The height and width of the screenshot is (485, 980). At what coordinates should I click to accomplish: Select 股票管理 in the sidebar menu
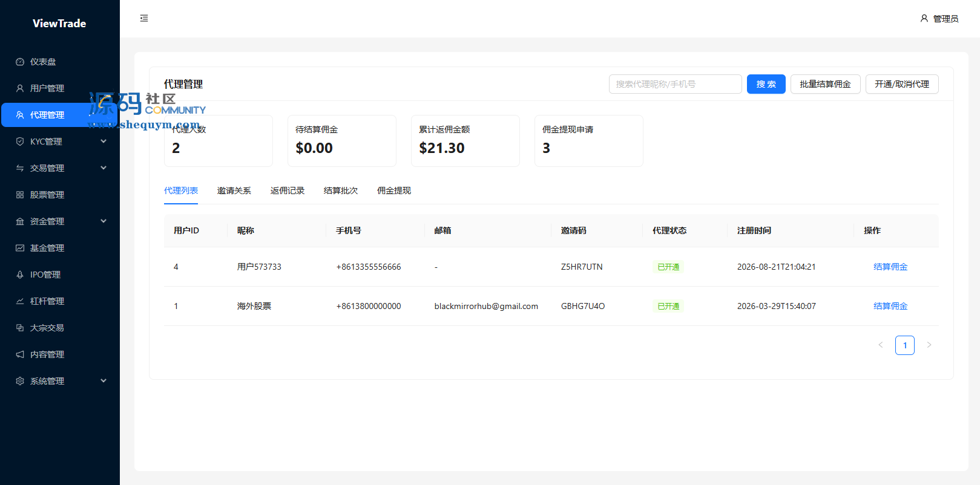59,195
